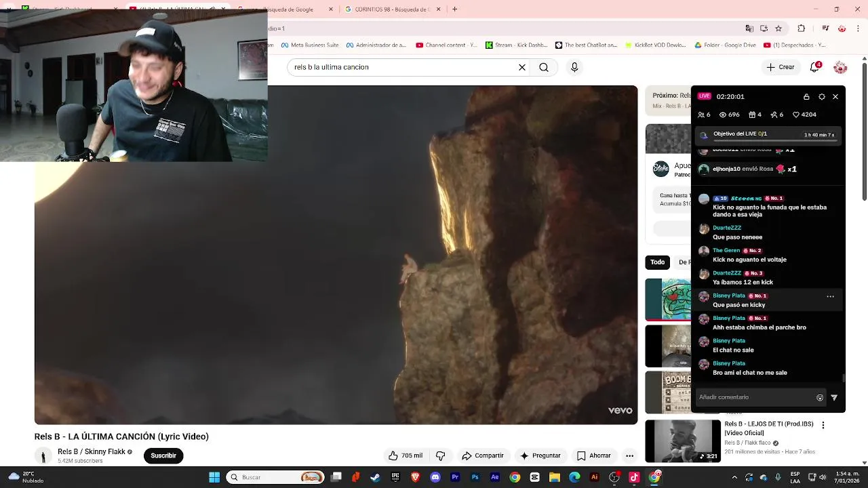Image resolution: width=868 pixels, height=488 pixels.
Task: Open emoji picker in comment box
Action: coord(820,398)
